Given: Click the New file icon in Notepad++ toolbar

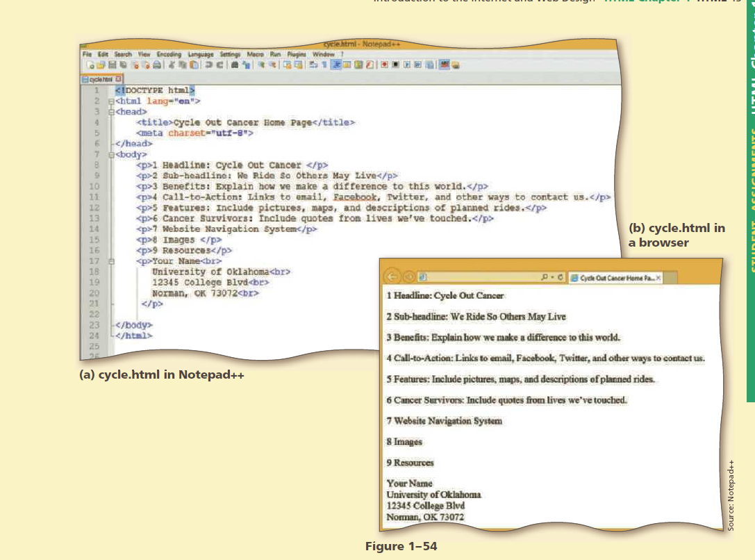Looking at the screenshot, I should coord(91,65).
